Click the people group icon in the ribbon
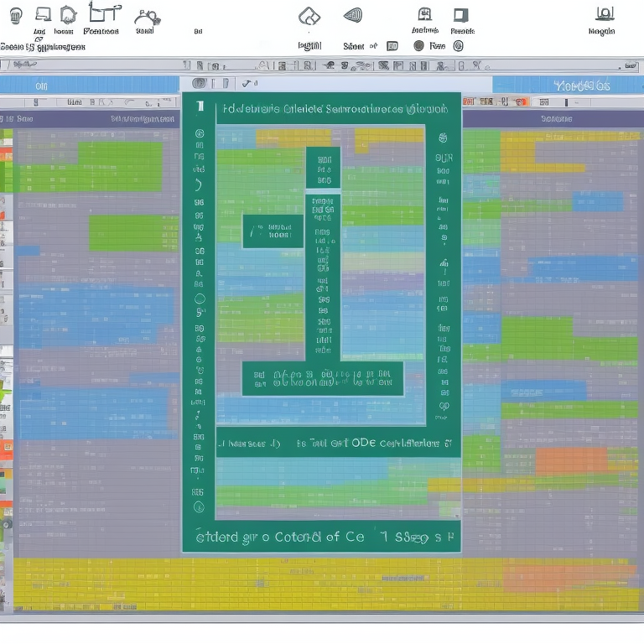This screenshot has height=644, width=644. 148,16
